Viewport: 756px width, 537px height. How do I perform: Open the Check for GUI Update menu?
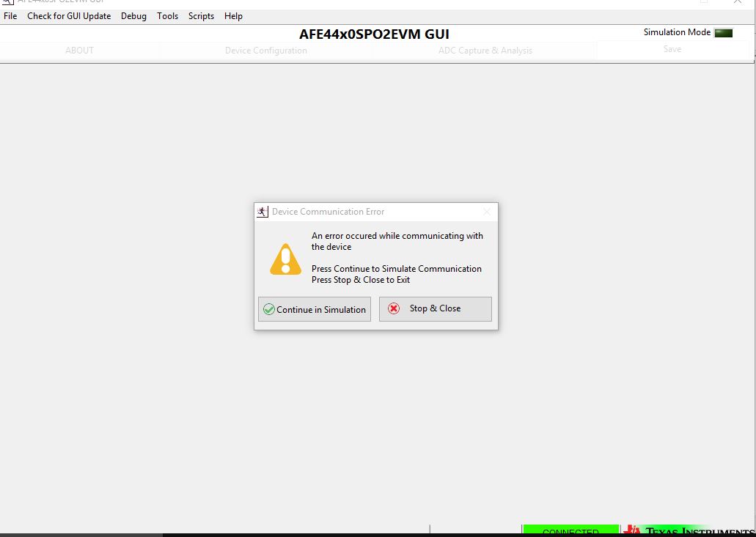tap(69, 16)
